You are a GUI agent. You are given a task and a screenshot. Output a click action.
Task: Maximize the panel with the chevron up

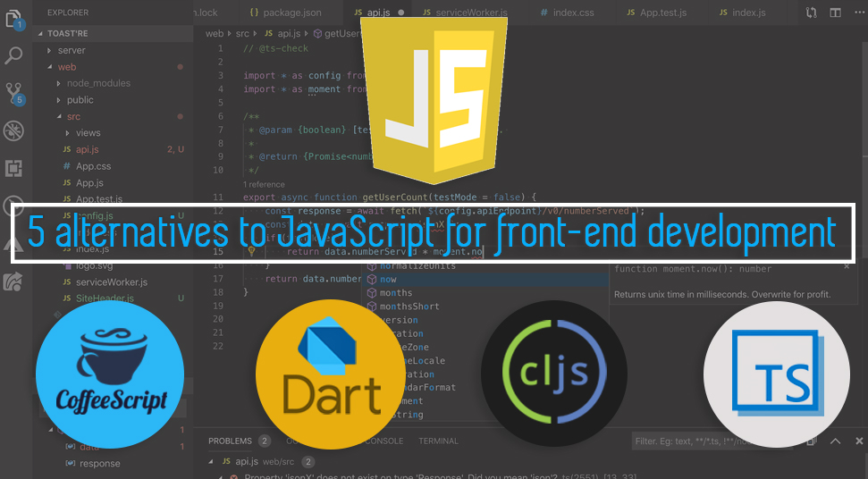[x=835, y=441]
